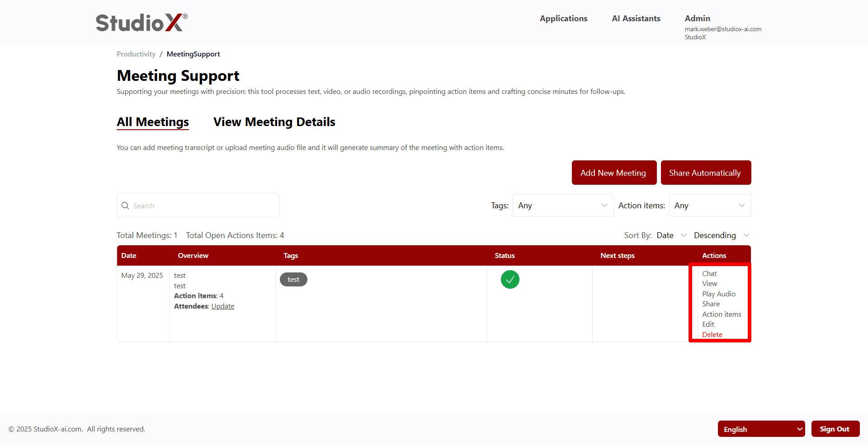Switch to the View Meeting Details tab
This screenshot has height=445, width=868.
274,122
